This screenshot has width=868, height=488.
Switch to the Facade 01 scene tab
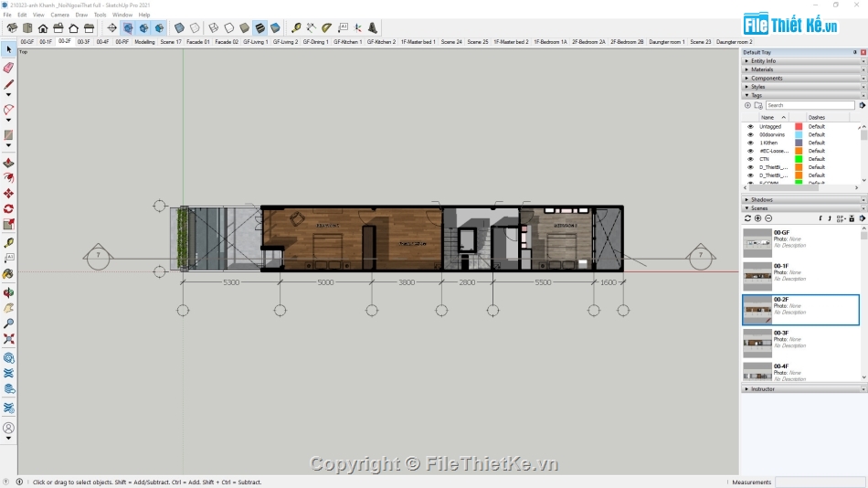197,42
